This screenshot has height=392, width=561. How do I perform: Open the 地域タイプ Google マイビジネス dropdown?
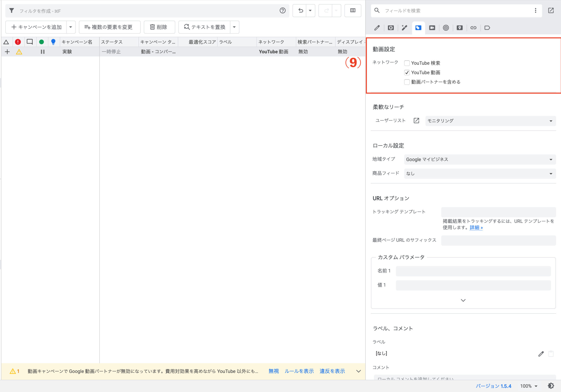[480, 160]
